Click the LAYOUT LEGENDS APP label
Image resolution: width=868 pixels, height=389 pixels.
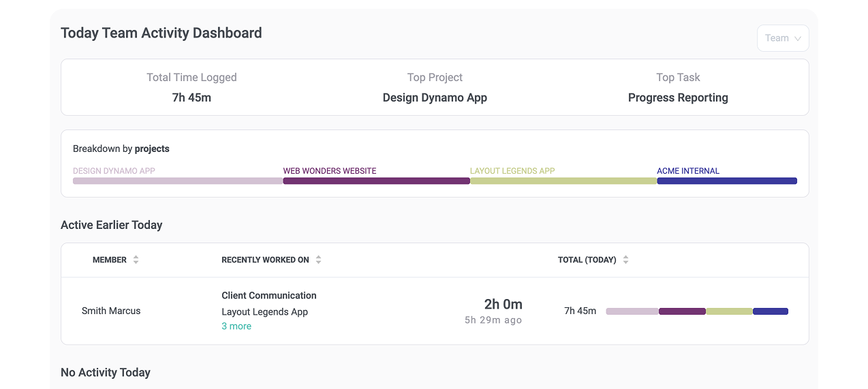(x=512, y=171)
